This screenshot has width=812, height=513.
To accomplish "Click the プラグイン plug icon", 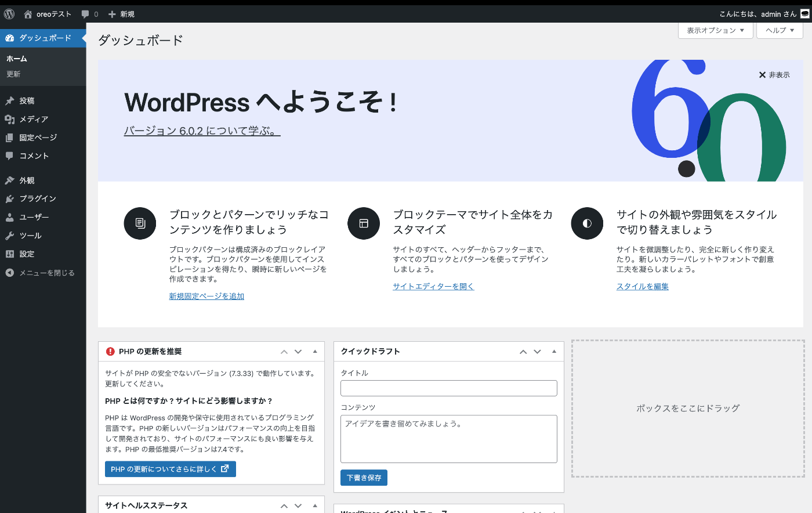I will (9, 198).
